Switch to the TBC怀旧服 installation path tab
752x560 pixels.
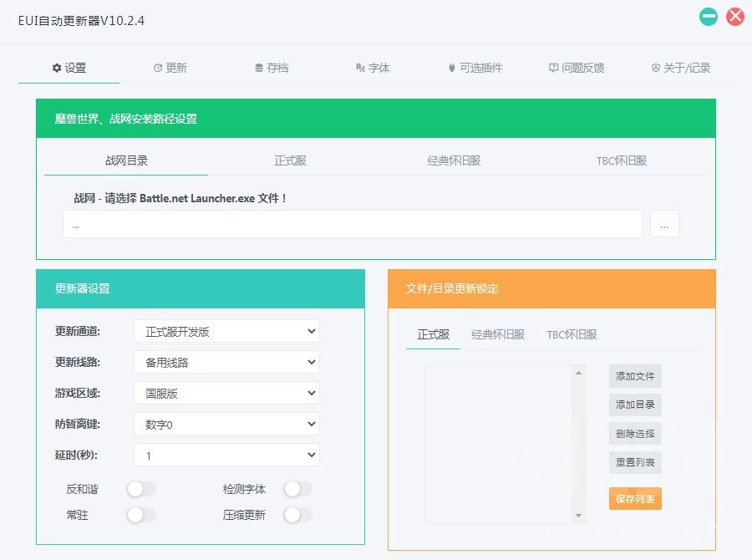click(622, 160)
